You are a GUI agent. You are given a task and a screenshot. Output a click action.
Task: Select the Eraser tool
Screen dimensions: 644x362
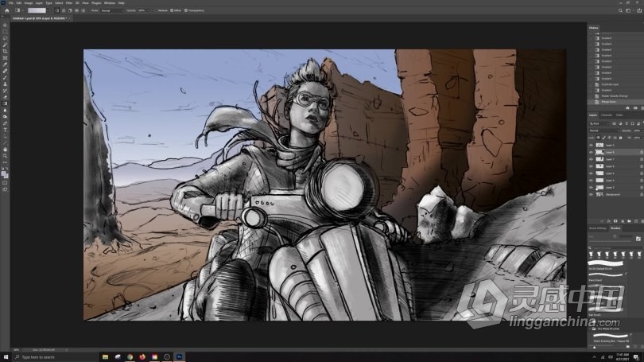tap(5, 96)
